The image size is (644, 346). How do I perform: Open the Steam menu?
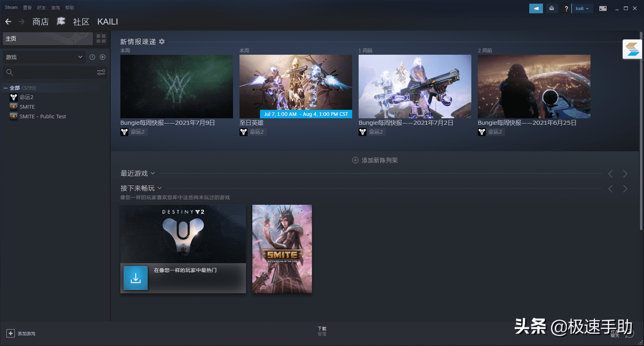click(x=11, y=7)
